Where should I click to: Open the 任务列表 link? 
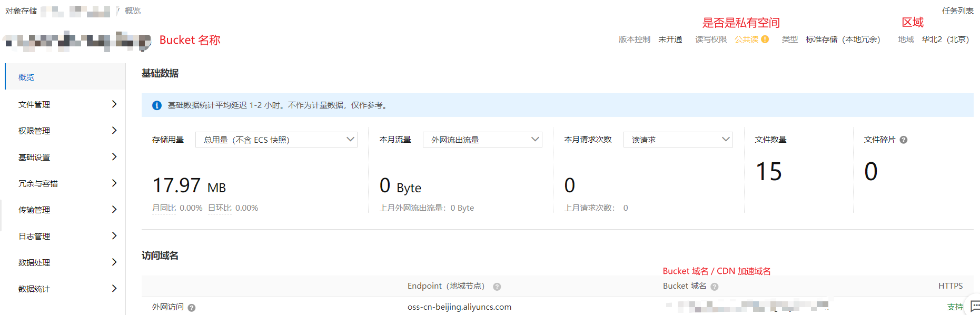(x=957, y=11)
